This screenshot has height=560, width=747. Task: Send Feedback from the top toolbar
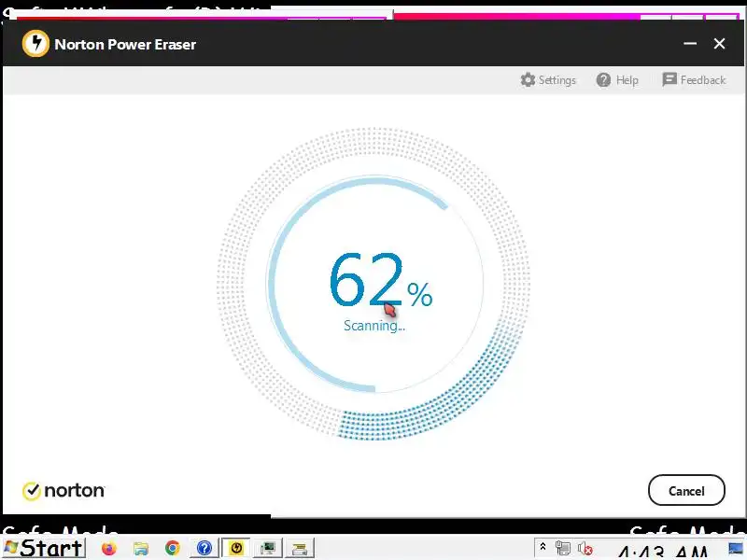pos(694,79)
